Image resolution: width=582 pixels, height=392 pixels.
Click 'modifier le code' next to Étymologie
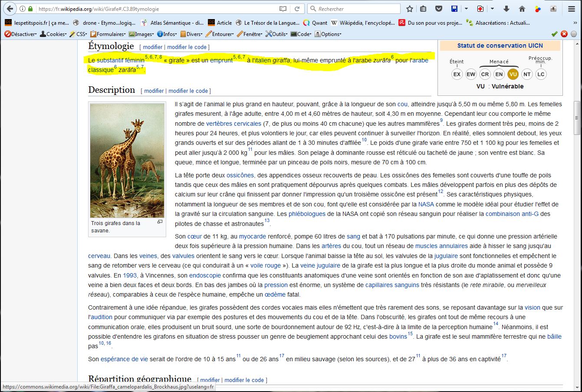point(187,47)
